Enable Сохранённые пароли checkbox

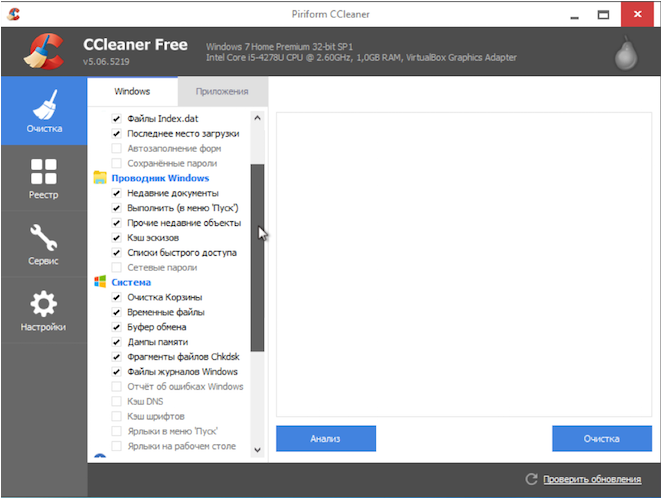(x=117, y=163)
